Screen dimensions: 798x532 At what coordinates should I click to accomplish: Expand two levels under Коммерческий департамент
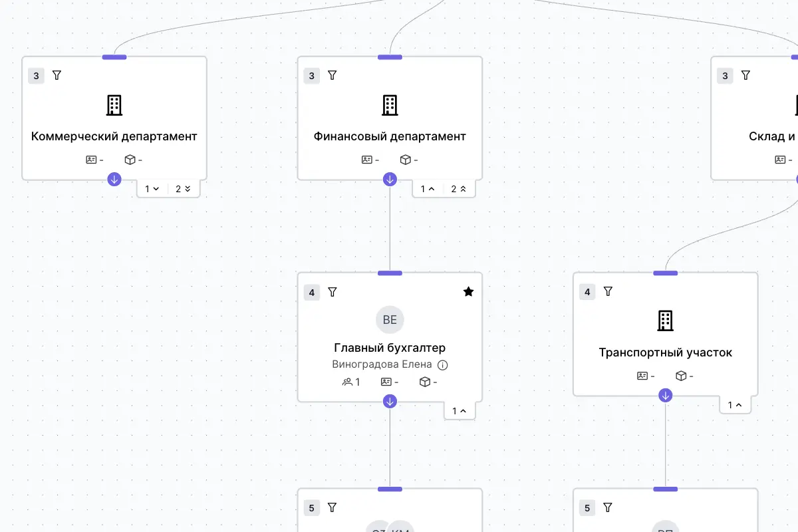point(183,189)
